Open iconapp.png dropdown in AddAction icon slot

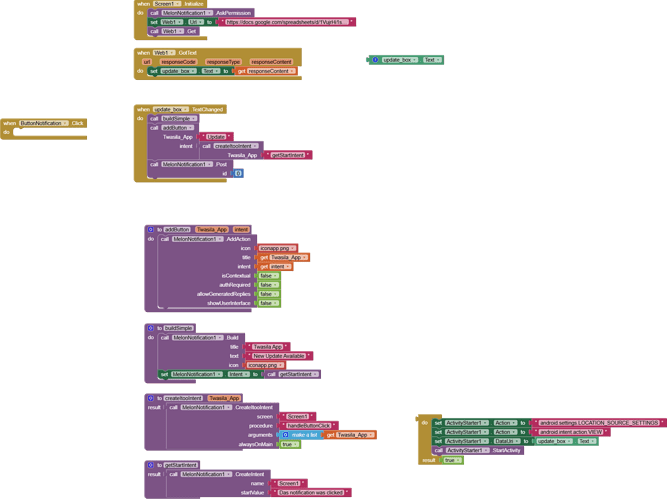pos(293,248)
